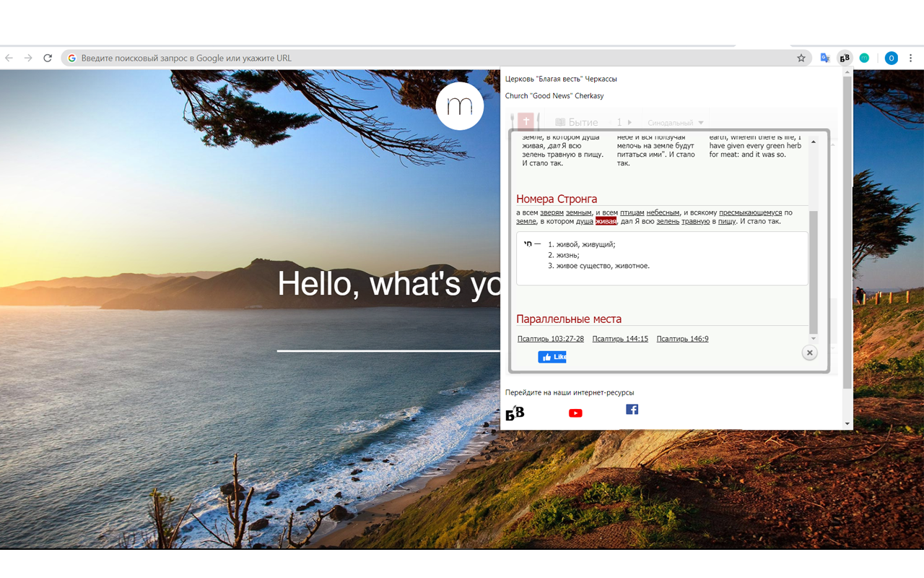The width and height of the screenshot is (924, 578).
Task: Open parallel passage Псалтирь 146:9
Action: (682, 339)
